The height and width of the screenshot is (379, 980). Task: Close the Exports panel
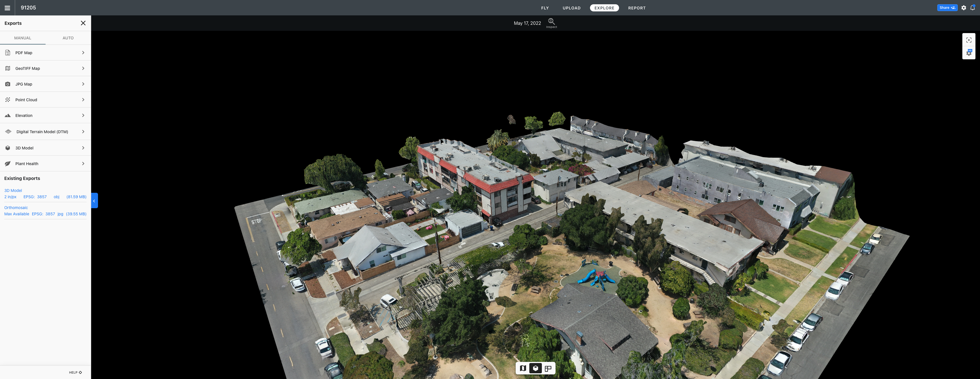[83, 23]
